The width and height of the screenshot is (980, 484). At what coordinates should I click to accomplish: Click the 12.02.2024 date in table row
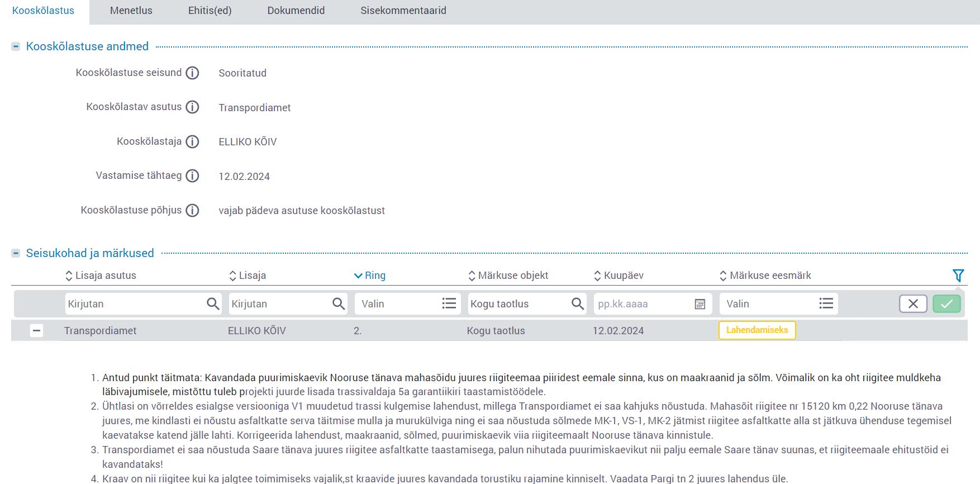click(619, 331)
